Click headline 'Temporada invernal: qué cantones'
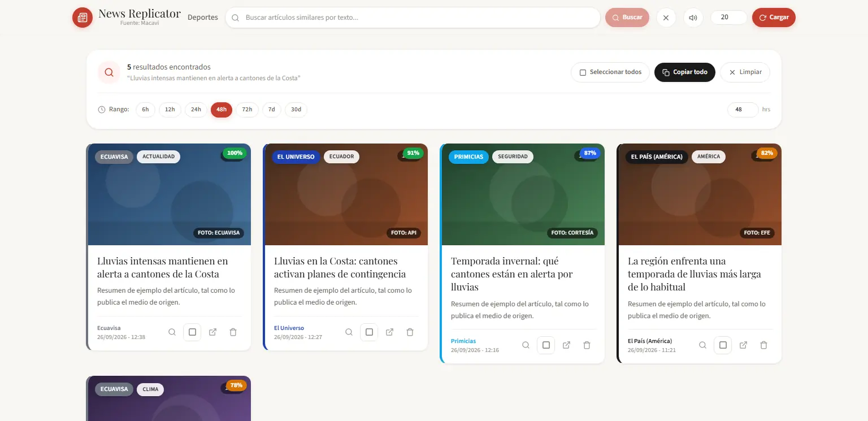Image resolution: width=868 pixels, height=421 pixels. coord(512,274)
